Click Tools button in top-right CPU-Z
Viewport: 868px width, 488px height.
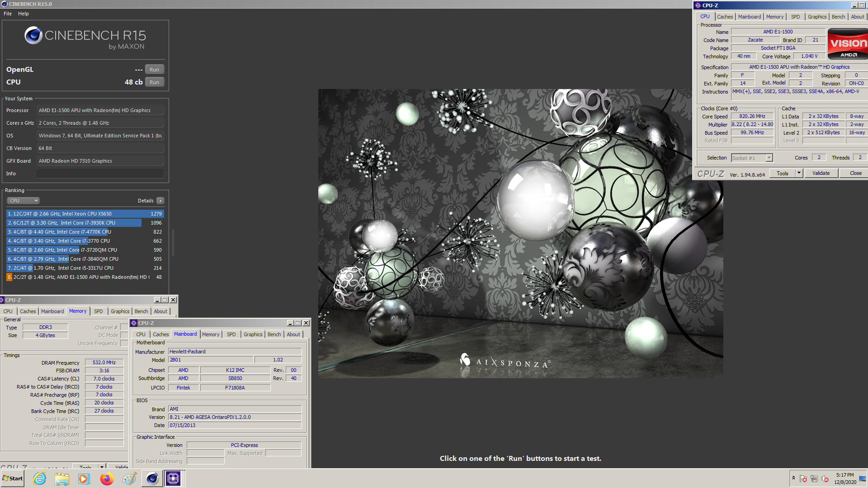pyautogui.click(x=782, y=174)
